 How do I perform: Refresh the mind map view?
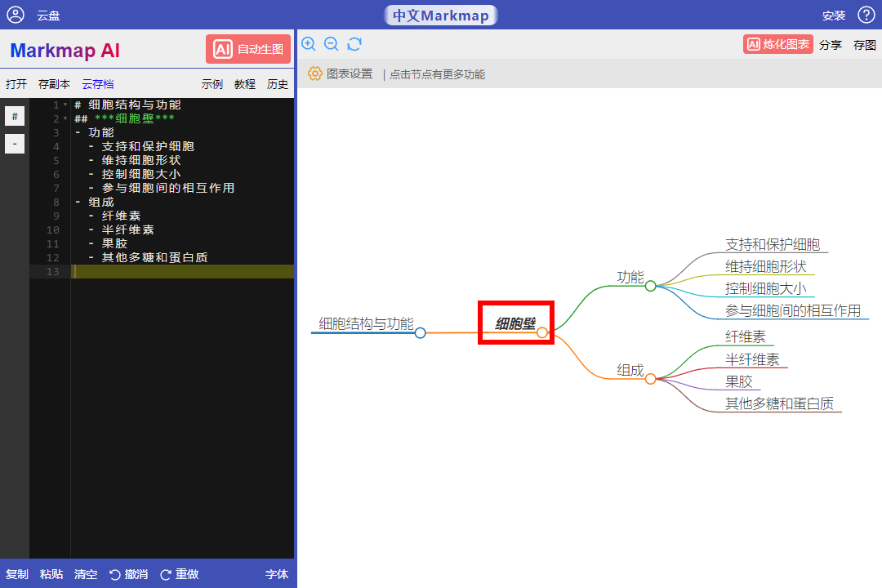coord(354,44)
